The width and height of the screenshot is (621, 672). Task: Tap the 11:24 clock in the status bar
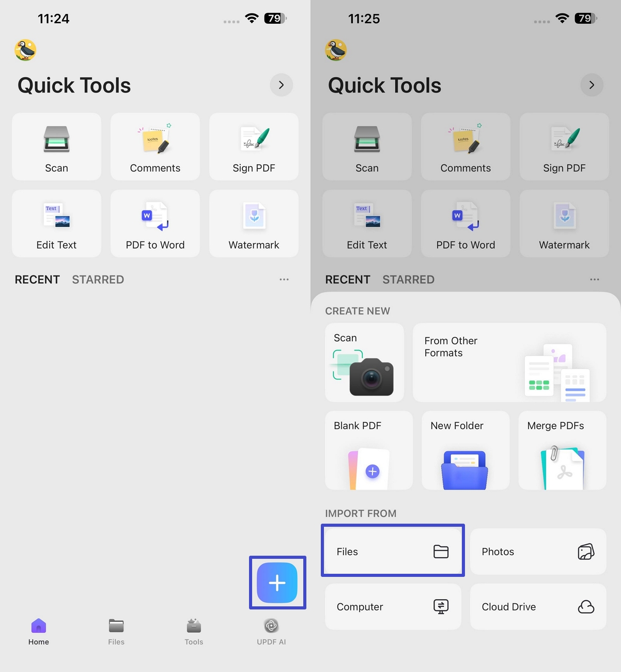(53, 19)
